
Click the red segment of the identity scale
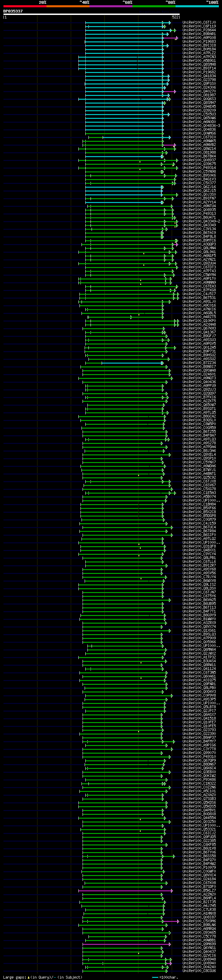[x=25, y=6]
